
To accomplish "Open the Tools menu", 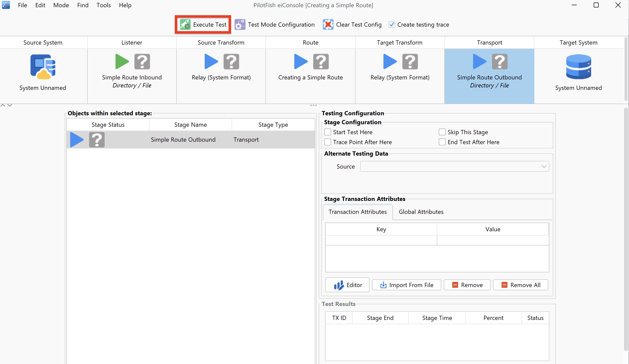I will click(103, 5).
